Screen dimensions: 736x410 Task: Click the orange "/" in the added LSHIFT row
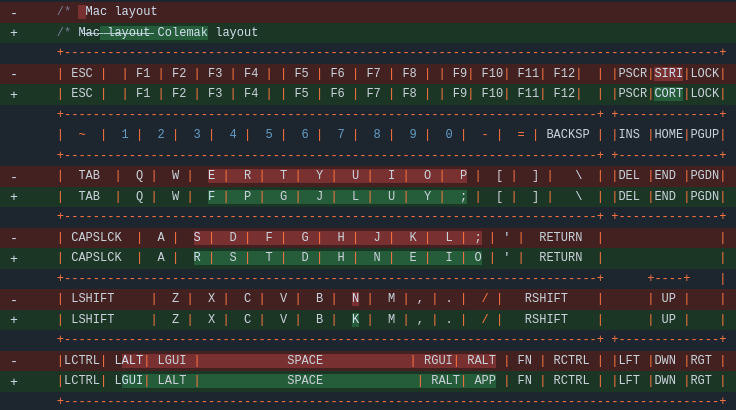pyautogui.click(x=485, y=319)
